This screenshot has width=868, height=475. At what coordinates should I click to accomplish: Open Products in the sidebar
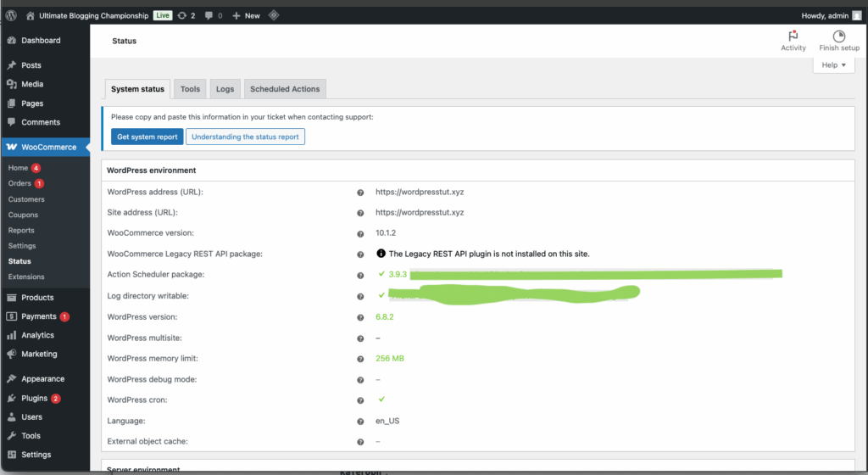tap(46, 298)
